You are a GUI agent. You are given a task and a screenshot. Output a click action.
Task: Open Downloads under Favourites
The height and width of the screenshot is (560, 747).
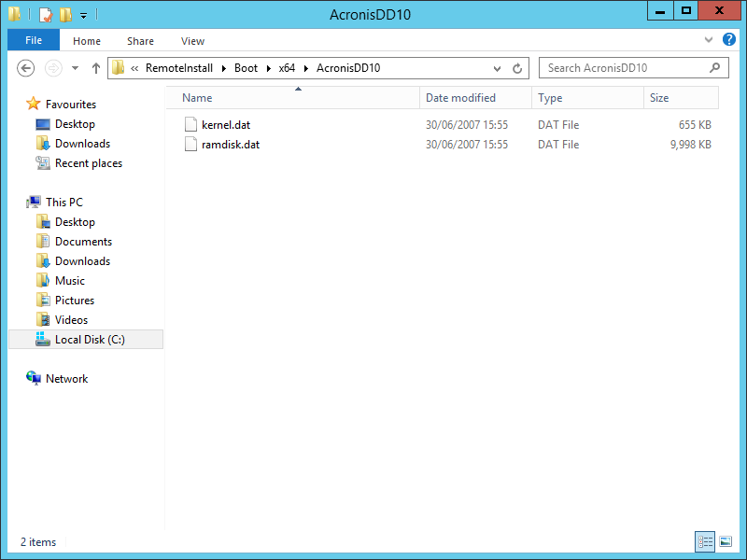(x=82, y=144)
